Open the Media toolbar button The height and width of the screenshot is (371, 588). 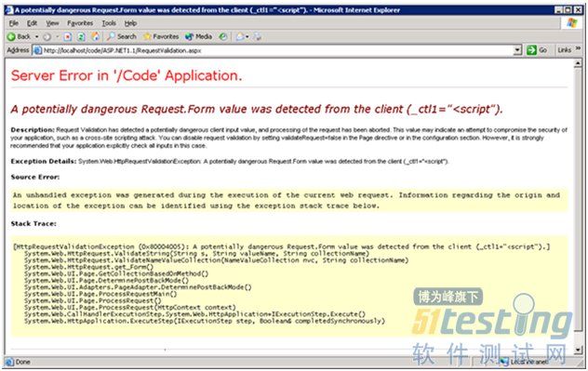click(x=198, y=36)
